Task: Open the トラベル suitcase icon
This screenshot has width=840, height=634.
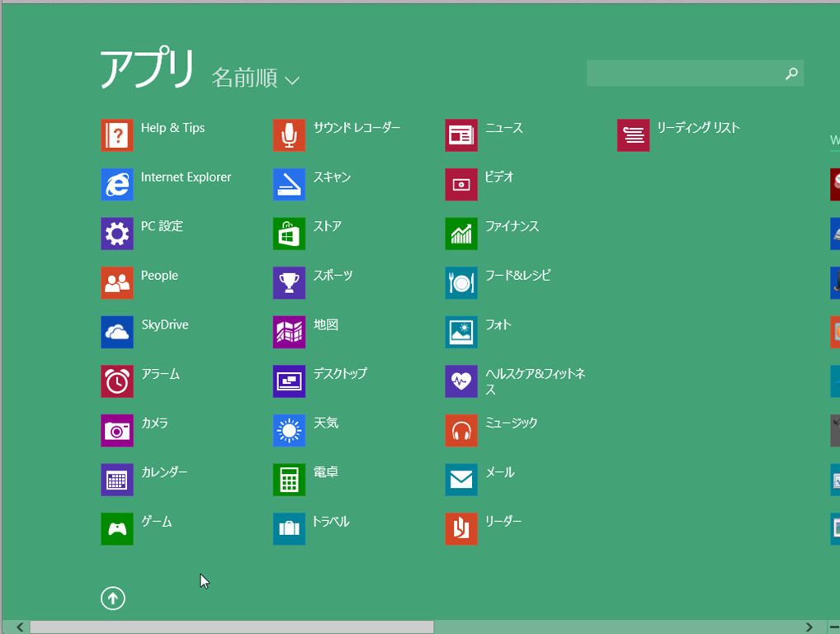Action: pos(290,529)
